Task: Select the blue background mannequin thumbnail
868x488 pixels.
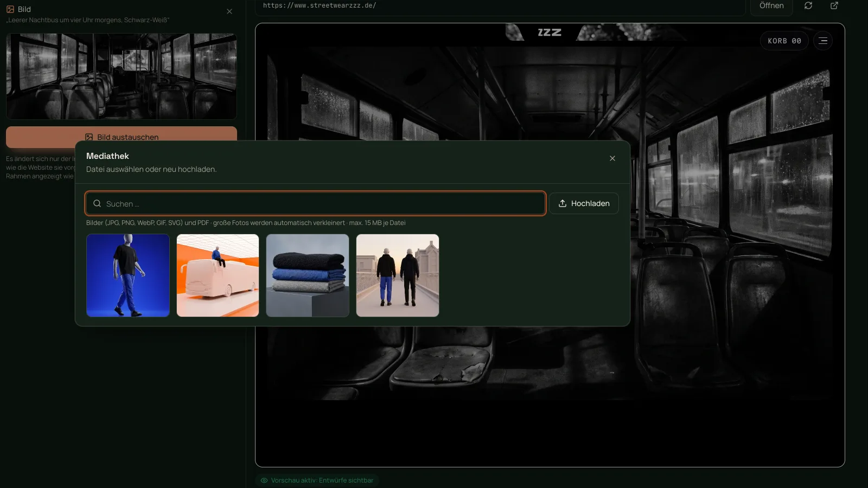Action: (x=128, y=275)
